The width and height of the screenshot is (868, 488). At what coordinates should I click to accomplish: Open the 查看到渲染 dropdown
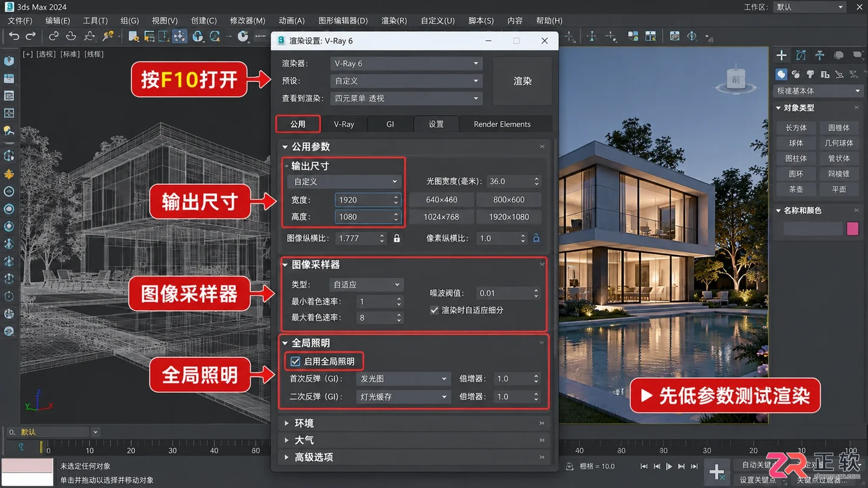point(406,98)
